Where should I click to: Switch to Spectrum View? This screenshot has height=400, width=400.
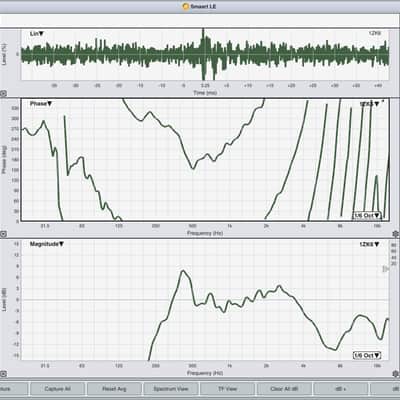coord(171,389)
